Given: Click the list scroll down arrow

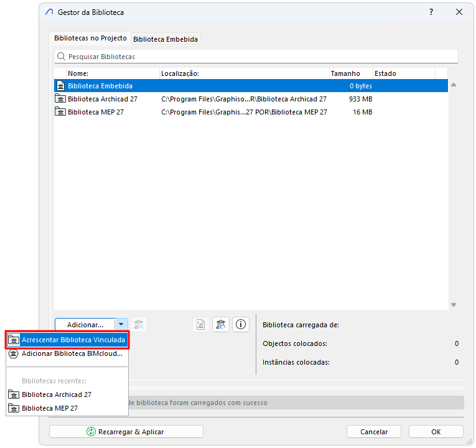Looking at the screenshot, I should click(x=454, y=305).
